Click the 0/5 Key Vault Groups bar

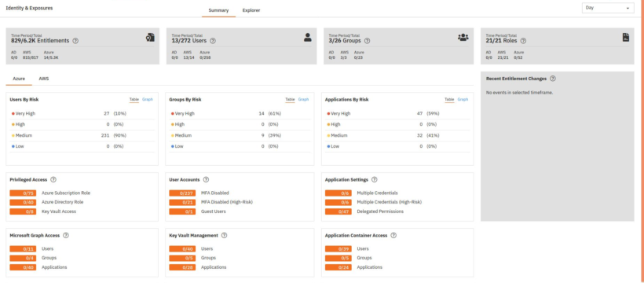pos(182,258)
